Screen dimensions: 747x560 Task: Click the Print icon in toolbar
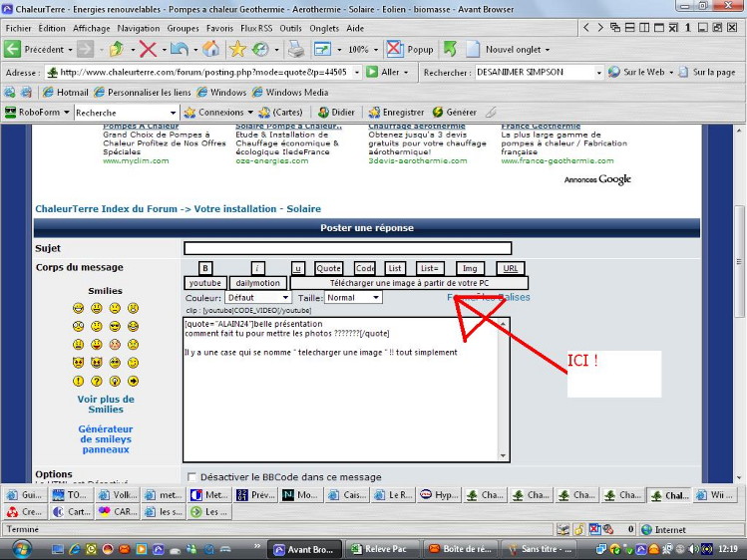pos(296,48)
